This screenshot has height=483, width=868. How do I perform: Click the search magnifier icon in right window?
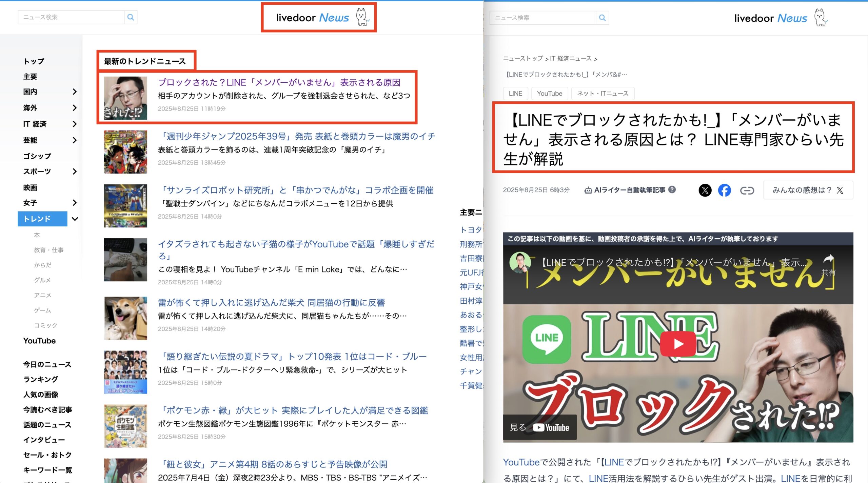[602, 18]
